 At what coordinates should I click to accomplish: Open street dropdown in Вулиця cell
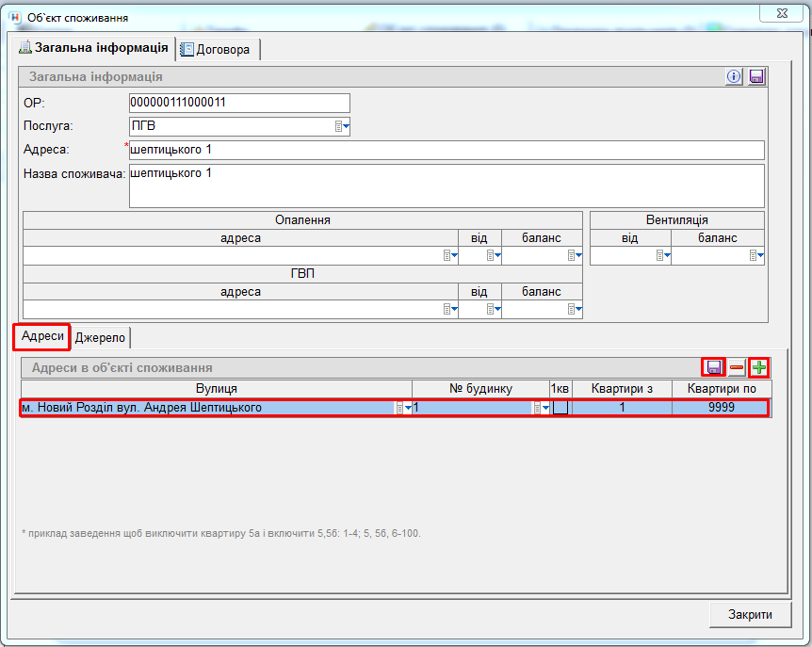coord(403,408)
